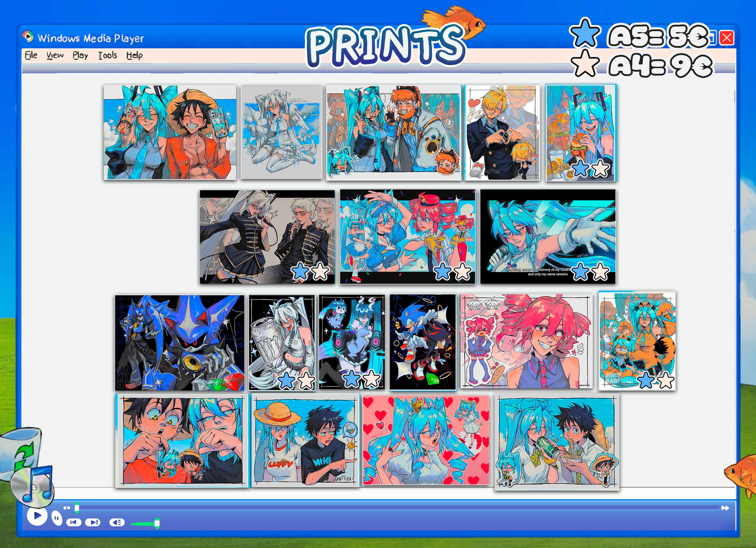Open the View menu
Image resolution: width=756 pixels, height=548 pixels.
55,55
